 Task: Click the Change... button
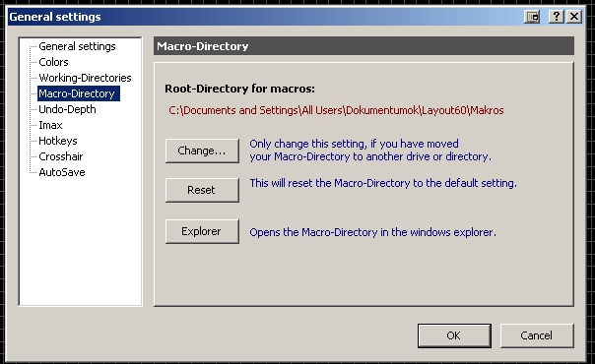point(202,151)
